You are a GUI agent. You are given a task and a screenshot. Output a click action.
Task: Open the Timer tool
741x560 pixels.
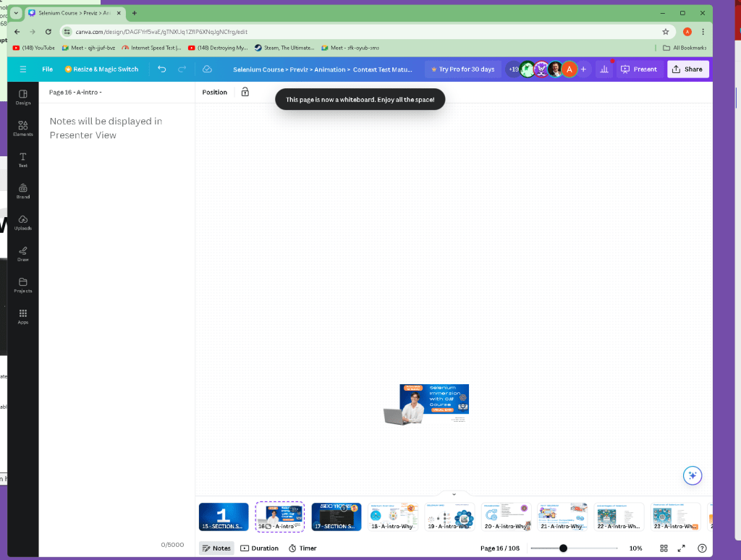[x=302, y=548]
